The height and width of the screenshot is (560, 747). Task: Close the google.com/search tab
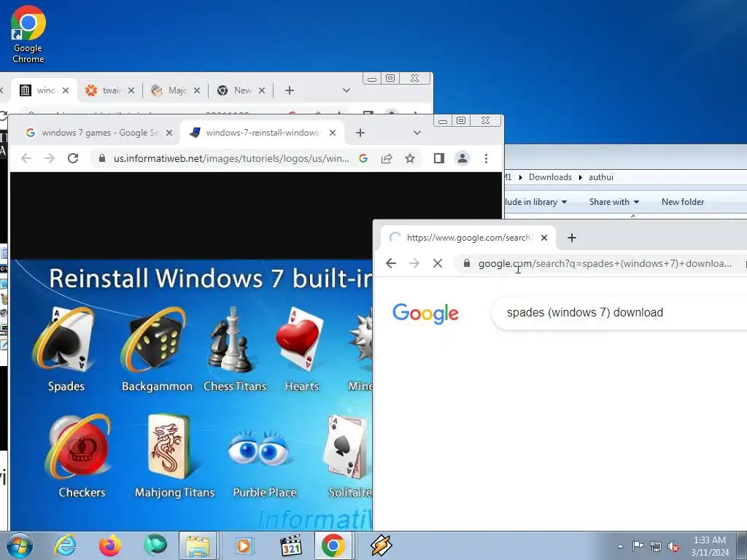coord(544,238)
